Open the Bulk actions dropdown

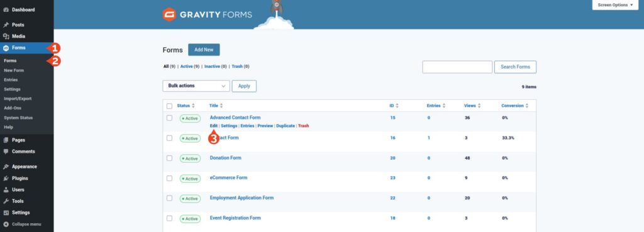click(196, 86)
